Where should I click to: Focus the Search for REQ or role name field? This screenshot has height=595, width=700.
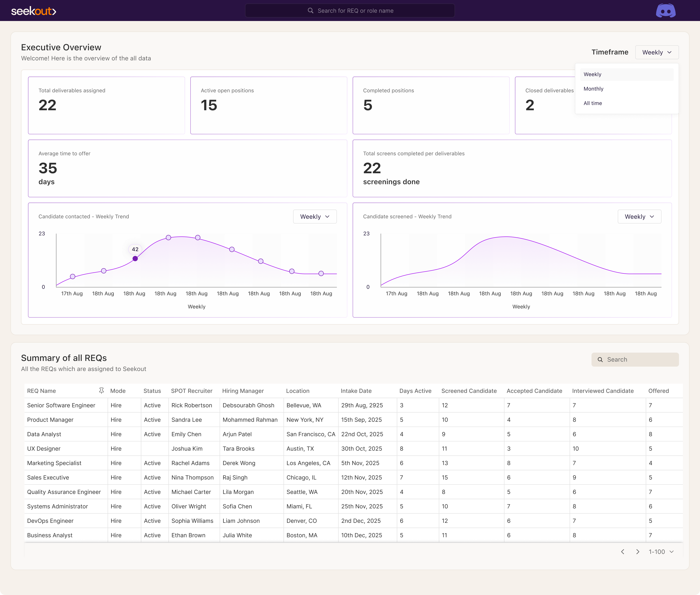[x=350, y=10]
